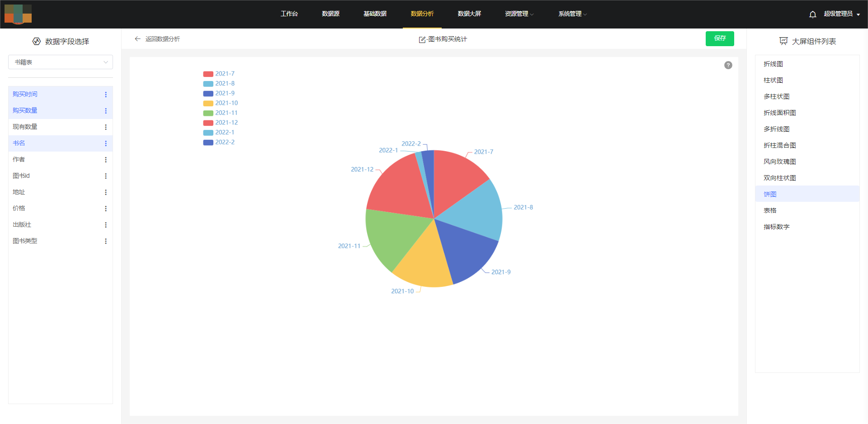Viewport: 868px width, 424px height.
Task: Select the 图书类型 field
Action: (x=61, y=241)
